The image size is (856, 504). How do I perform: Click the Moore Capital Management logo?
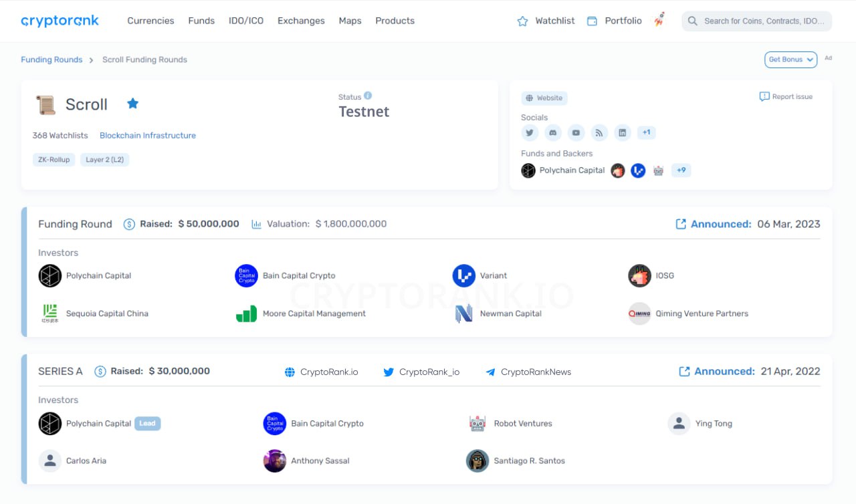pyautogui.click(x=247, y=313)
